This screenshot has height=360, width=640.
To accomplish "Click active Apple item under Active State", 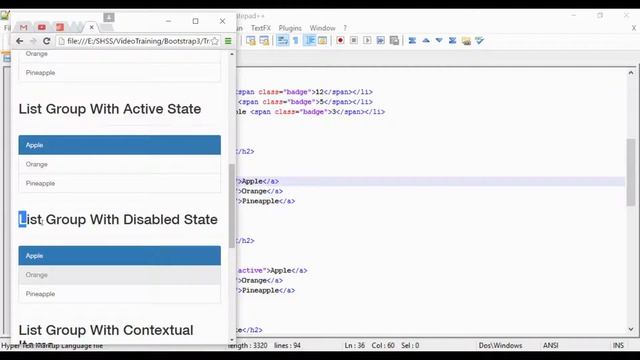I will coord(120,145).
